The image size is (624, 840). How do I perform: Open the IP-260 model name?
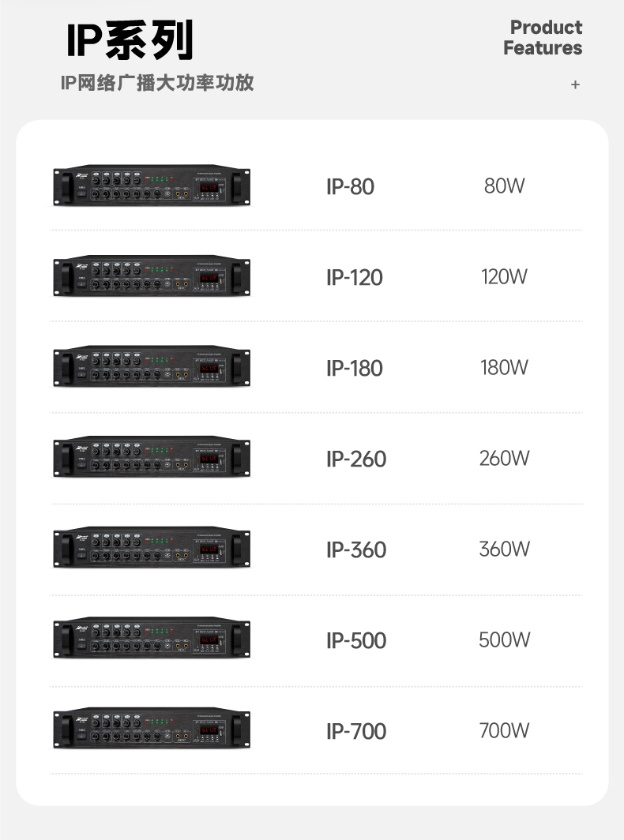coord(356,459)
